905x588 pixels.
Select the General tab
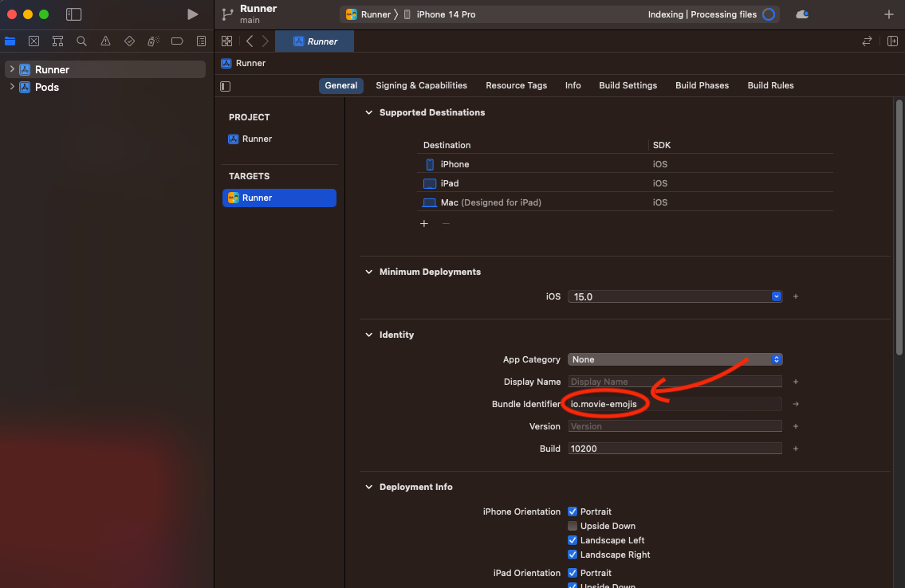pos(341,85)
